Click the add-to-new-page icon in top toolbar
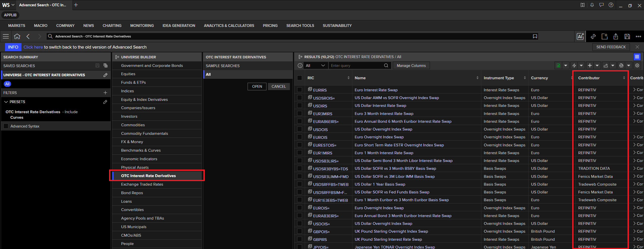Screen dimensions: 644x249 click(604, 36)
